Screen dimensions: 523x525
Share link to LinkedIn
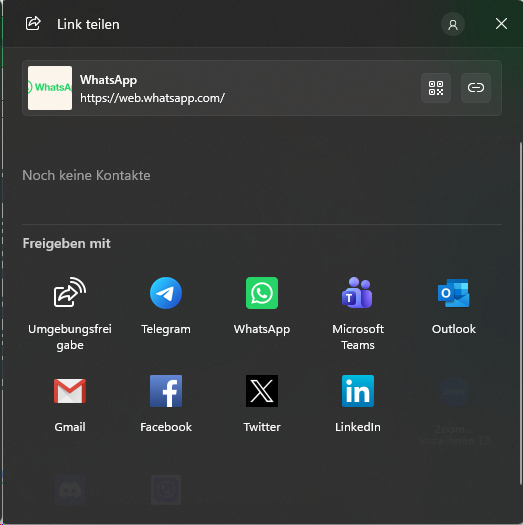tap(358, 404)
